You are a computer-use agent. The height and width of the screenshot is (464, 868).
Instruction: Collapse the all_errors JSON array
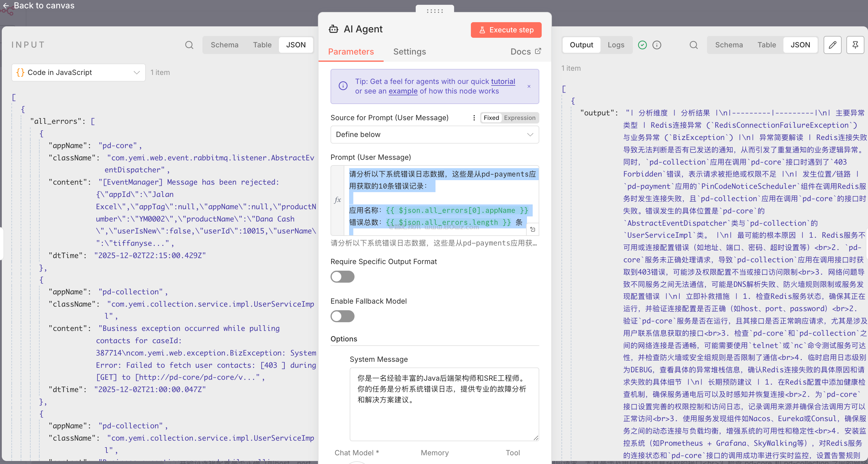click(x=93, y=121)
